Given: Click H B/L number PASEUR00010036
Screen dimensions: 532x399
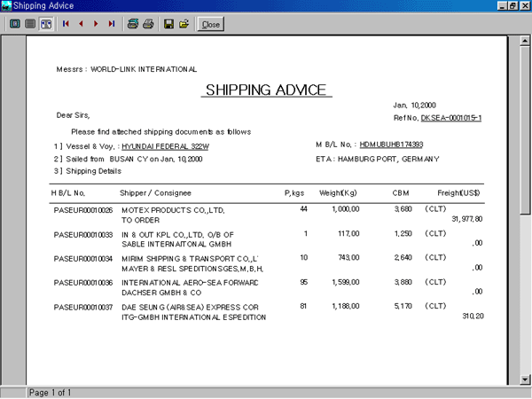Looking at the screenshot, I should 83,283.
